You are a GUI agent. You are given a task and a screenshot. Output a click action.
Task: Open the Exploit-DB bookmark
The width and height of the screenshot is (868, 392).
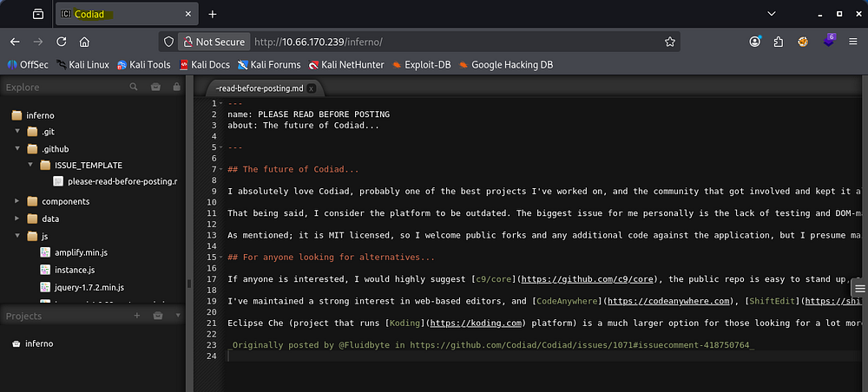(424, 64)
